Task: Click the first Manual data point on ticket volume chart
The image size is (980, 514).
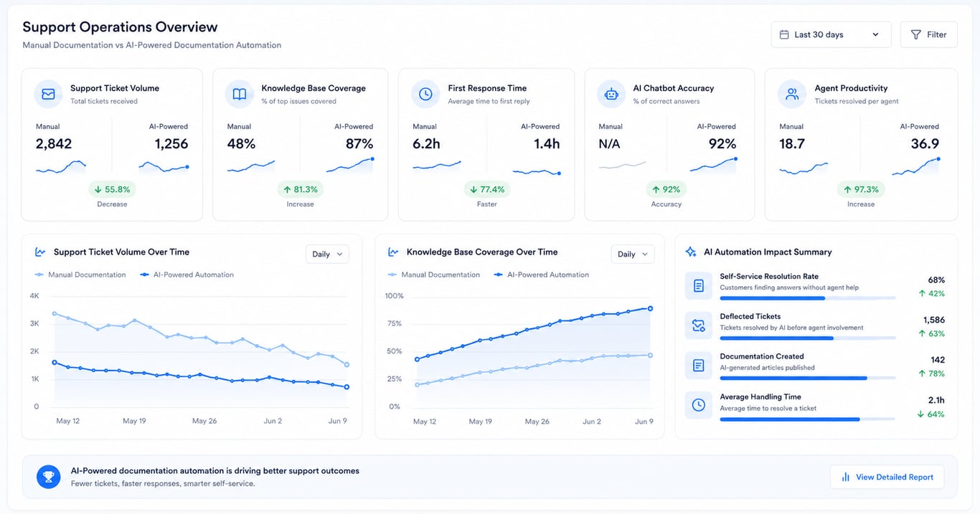Action: point(55,314)
